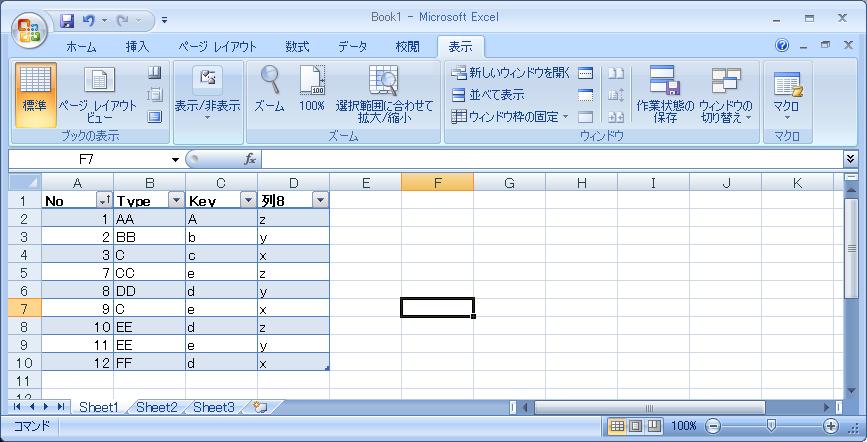The image size is (867, 442).
Task: Open custom views icon
Action: point(155,95)
